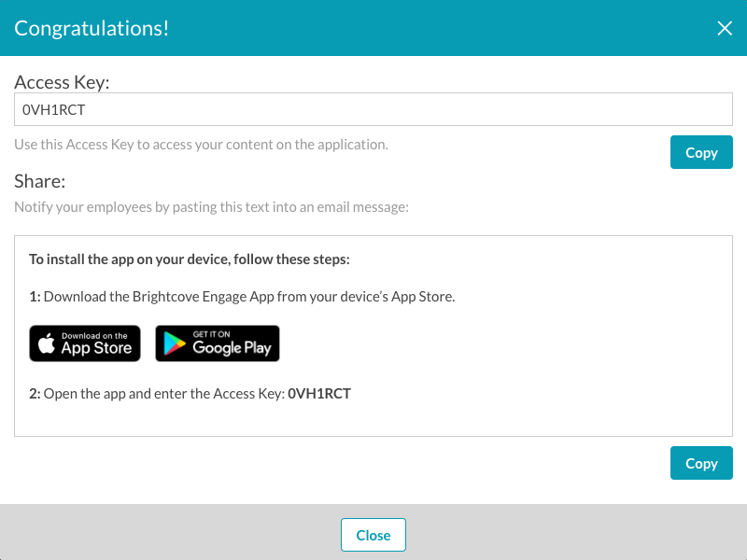Viewport: 747px width, 560px height.
Task: Click the 'Use this Access Key' helper text
Action: 201,145
